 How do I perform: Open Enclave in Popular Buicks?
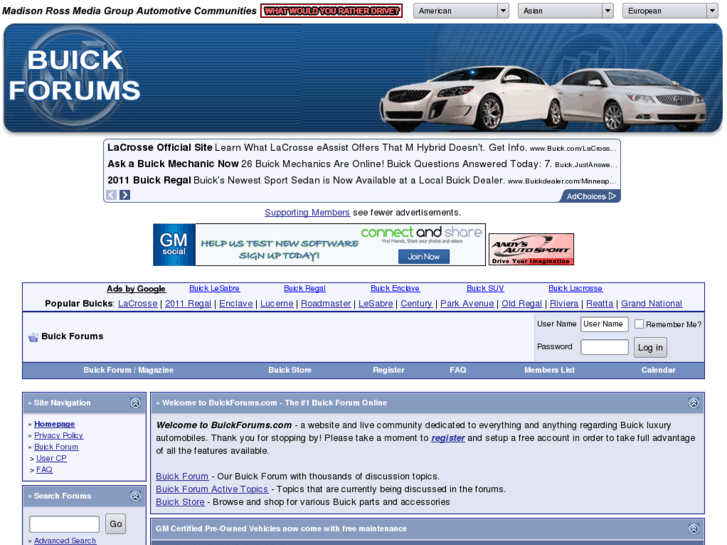pos(236,303)
